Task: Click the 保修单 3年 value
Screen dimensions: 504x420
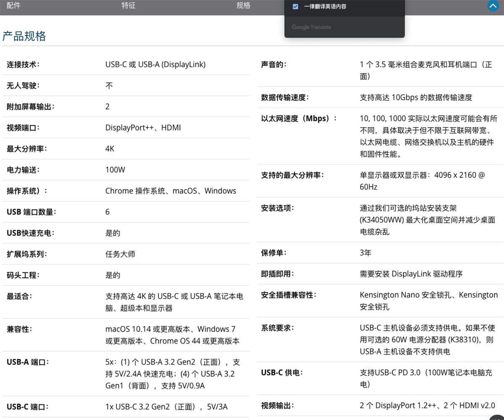Action: (365, 253)
